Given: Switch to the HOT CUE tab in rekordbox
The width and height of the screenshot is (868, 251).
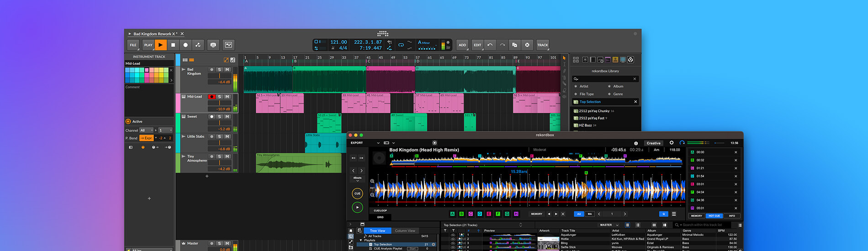Looking at the screenshot, I should (714, 216).
